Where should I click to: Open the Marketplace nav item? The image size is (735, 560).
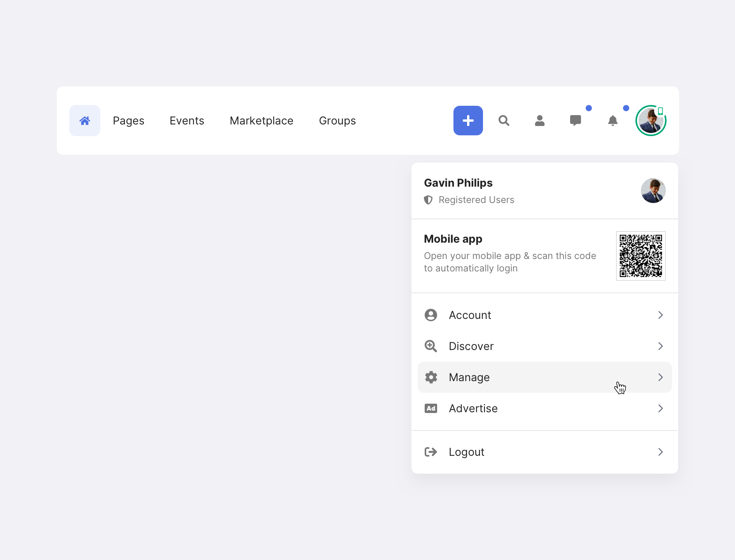tap(261, 121)
